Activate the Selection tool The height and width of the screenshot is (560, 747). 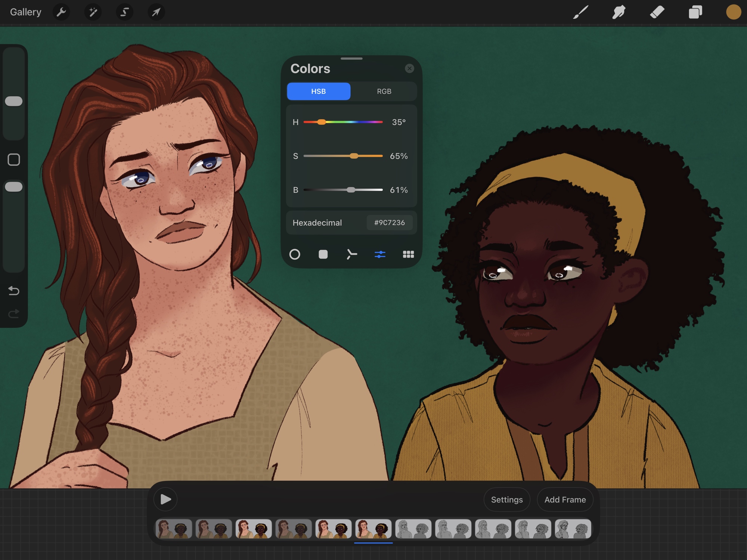tap(124, 12)
